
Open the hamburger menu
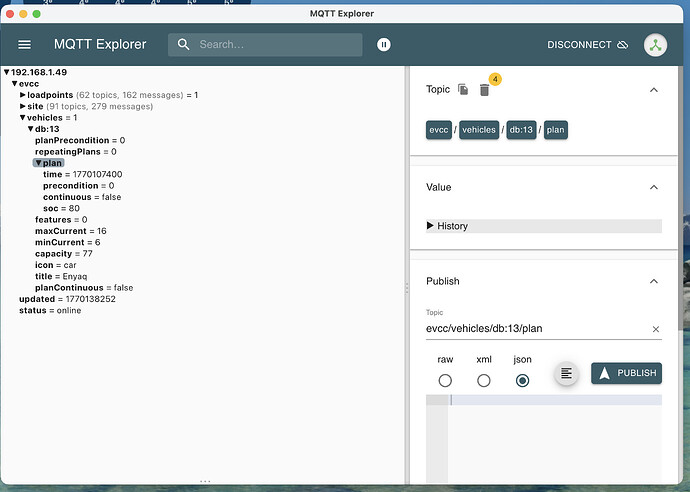pyautogui.click(x=25, y=45)
